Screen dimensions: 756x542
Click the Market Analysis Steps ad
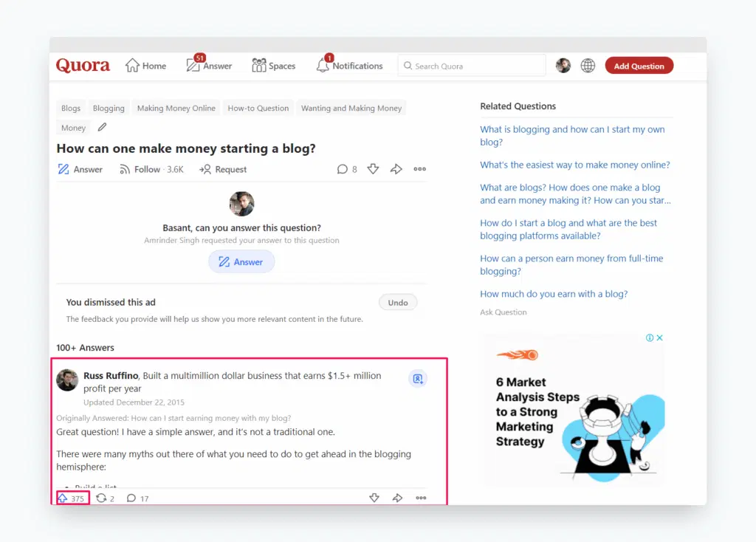coord(573,411)
